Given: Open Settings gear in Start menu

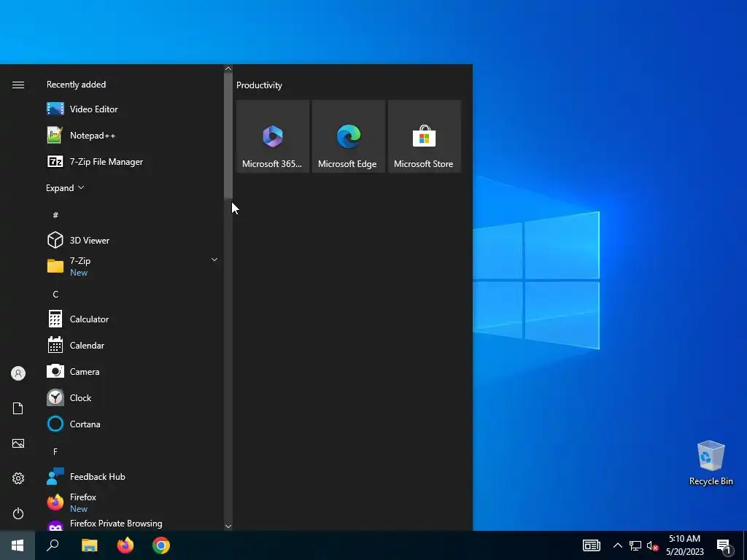Looking at the screenshot, I should (x=18, y=478).
